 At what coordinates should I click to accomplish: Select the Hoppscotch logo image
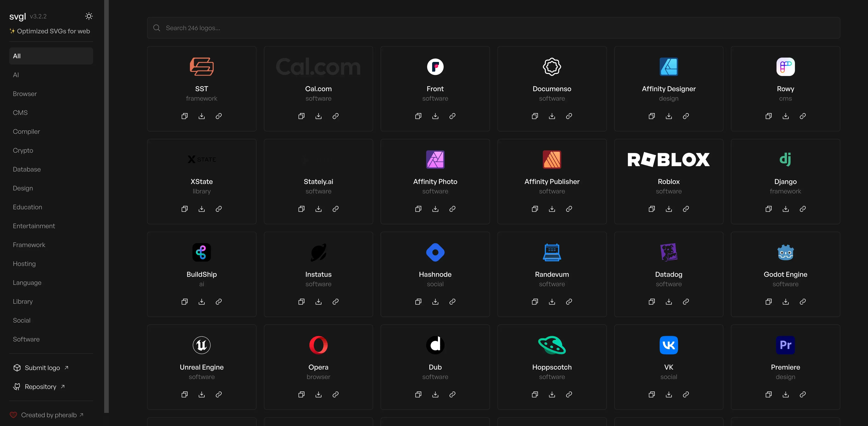tap(552, 345)
